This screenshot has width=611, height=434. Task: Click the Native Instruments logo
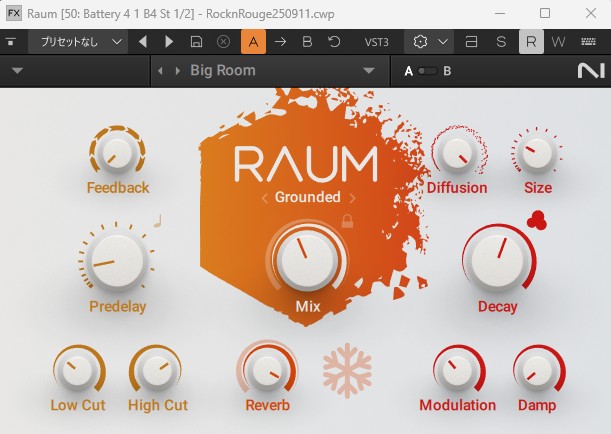click(x=591, y=71)
